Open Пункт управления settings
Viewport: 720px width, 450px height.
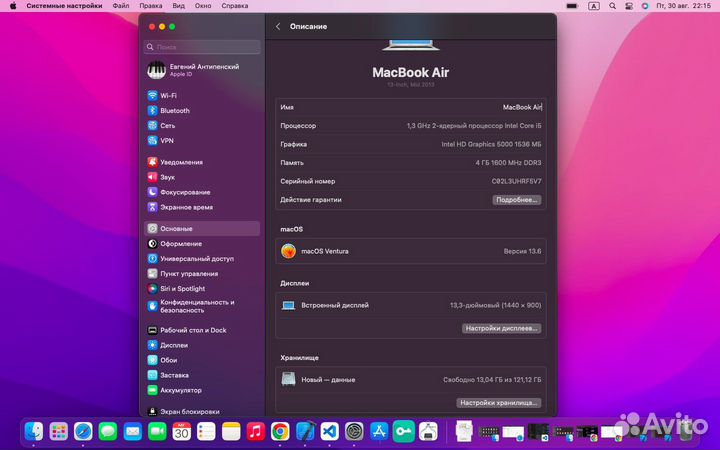click(183, 274)
